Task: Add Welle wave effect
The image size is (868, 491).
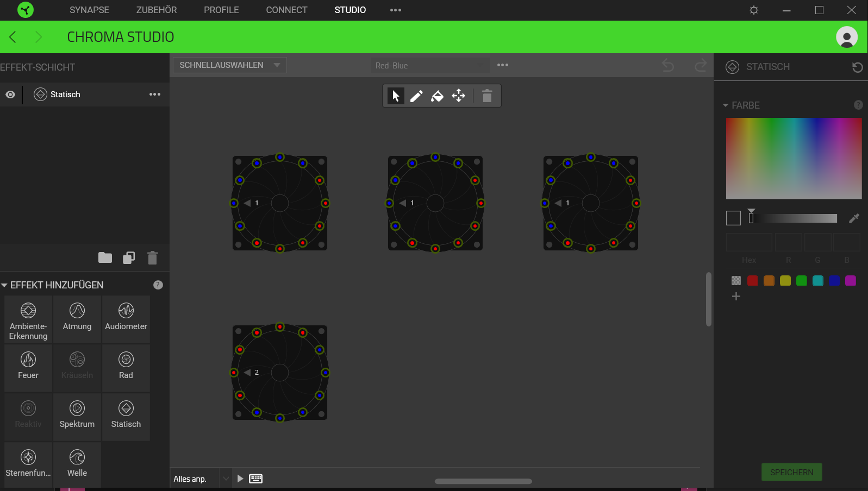Action: (77, 465)
